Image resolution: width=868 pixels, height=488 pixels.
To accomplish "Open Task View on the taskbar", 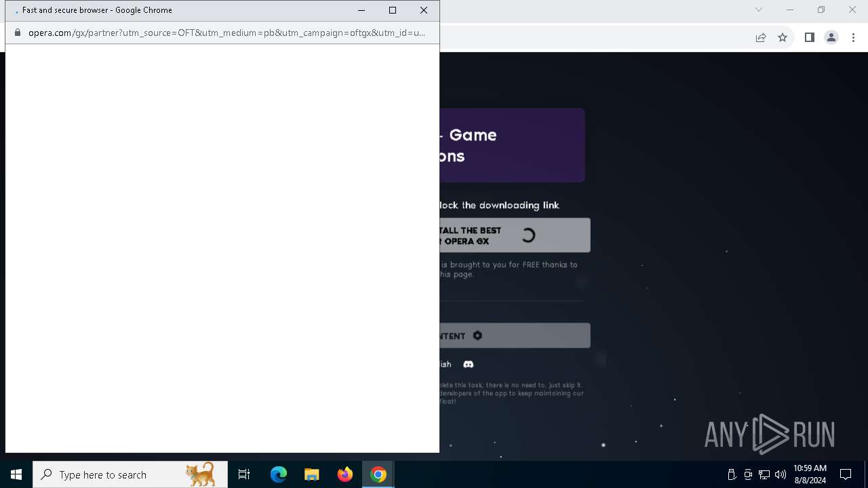I will click(244, 474).
